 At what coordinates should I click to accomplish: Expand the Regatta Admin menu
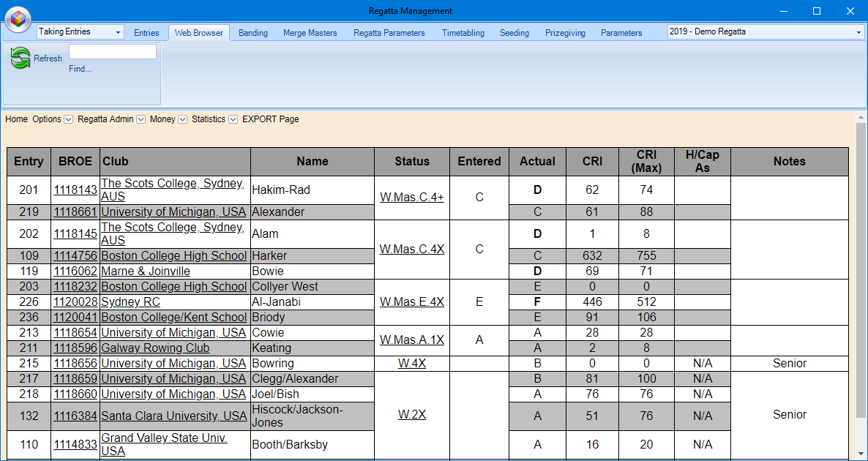(140, 119)
